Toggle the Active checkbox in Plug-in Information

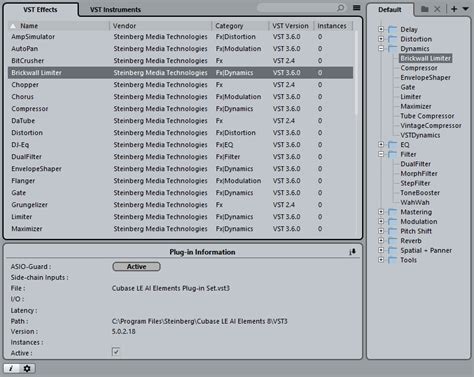(116, 352)
